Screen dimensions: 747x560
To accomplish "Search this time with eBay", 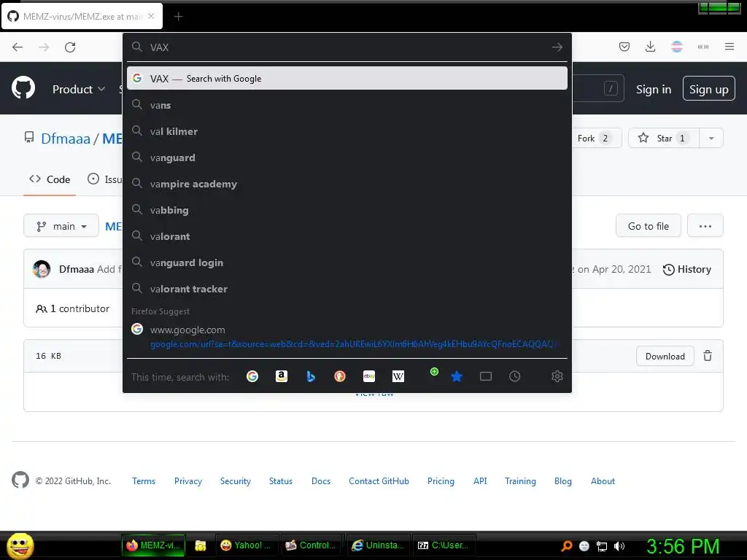I will pos(368,376).
